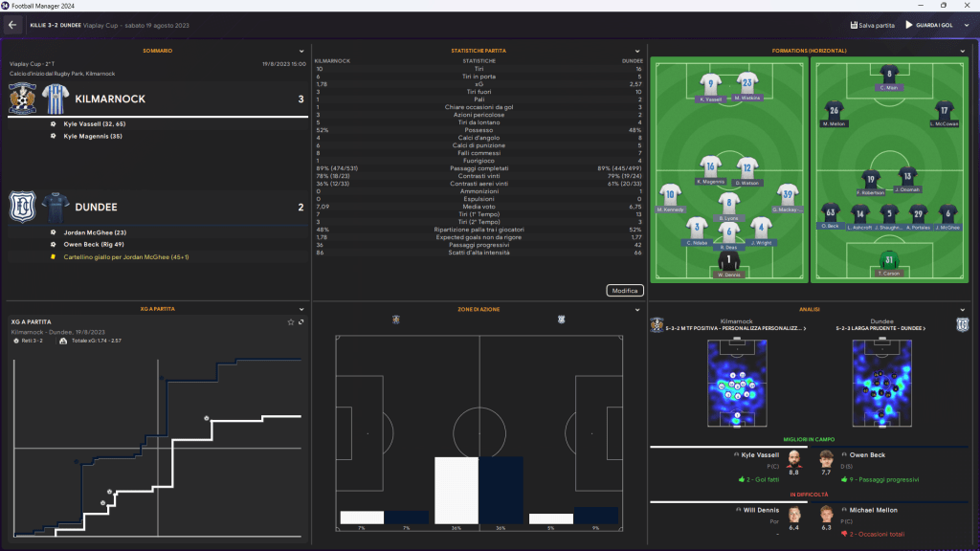Viewport: 980px width, 551px height.
Task: Expand the xG a partita chart fullscreen
Action: click(x=301, y=321)
